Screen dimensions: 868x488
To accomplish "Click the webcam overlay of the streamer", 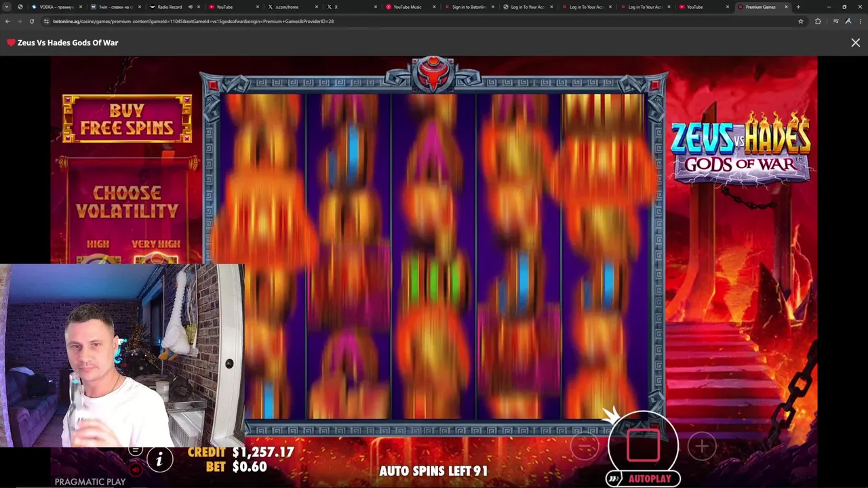I will pyautogui.click(x=122, y=355).
